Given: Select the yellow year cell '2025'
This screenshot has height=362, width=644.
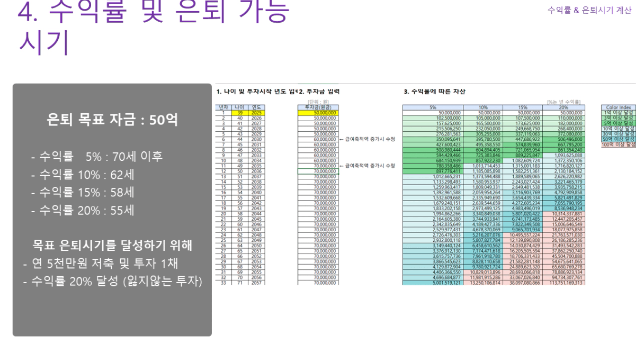Looking at the screenshot, I should tap(256, 113).
